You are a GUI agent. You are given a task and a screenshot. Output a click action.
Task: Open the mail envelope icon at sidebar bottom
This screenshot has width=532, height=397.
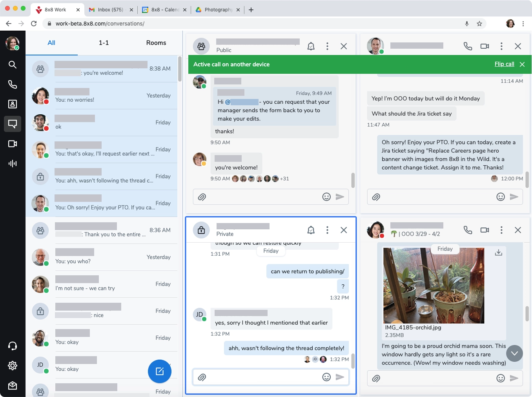[13, 386]
